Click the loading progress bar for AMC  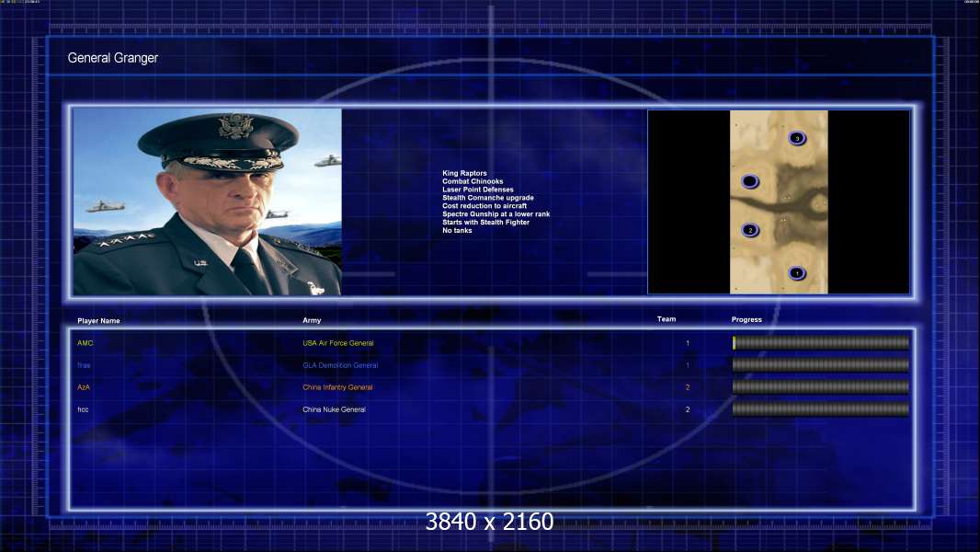[x=821, y=342]
